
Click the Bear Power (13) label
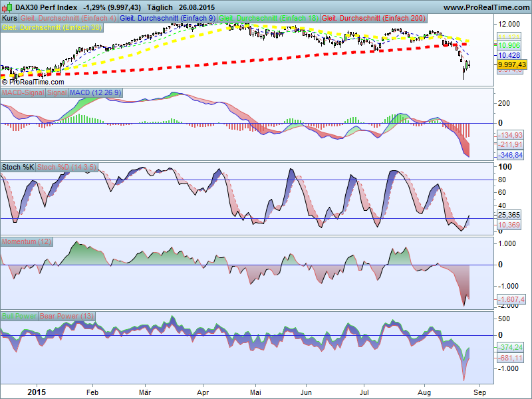pos(66,316)
